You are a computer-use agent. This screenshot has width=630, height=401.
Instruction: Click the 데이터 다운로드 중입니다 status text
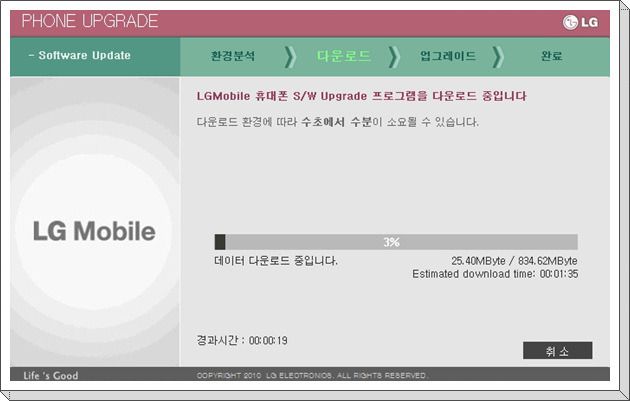tap(276, 261)
